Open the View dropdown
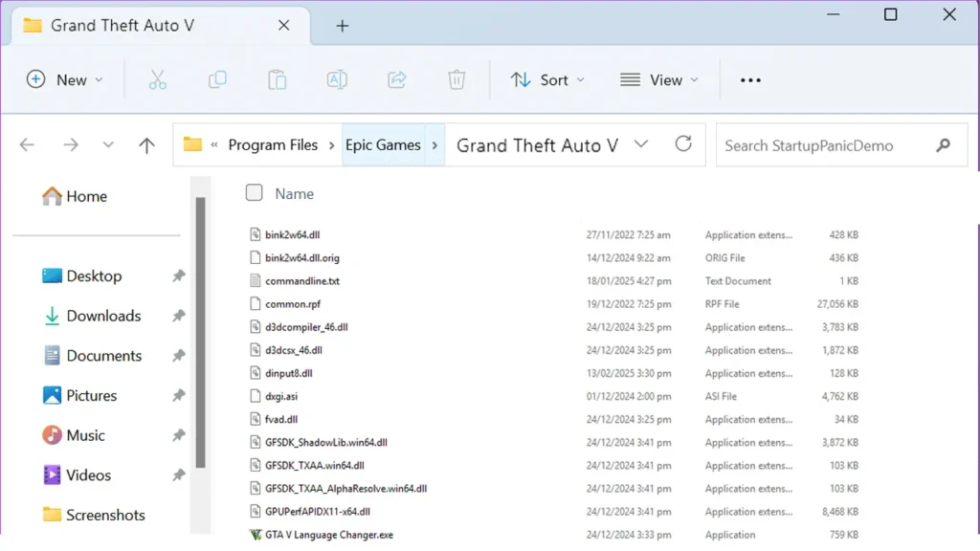Screen dimensions: 980x551 pyautogui.click(x=659, y=79)
